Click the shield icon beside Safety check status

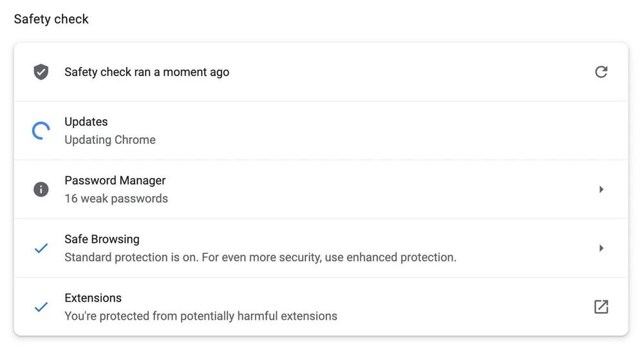pyautogui.click(x=41, y=72)
